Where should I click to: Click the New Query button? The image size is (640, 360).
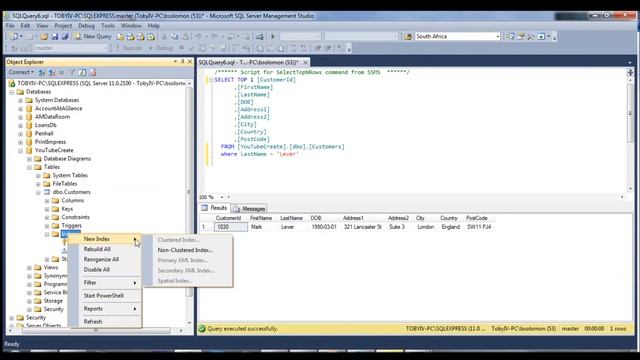(93, 37)
